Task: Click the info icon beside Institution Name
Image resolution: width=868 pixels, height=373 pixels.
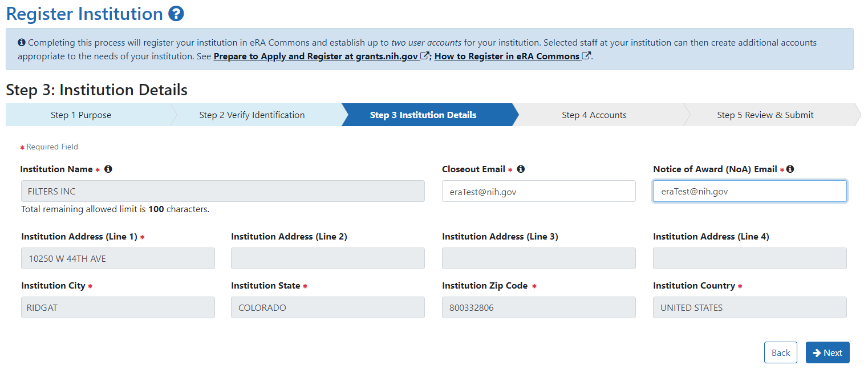Action: (x=109, y=169)
